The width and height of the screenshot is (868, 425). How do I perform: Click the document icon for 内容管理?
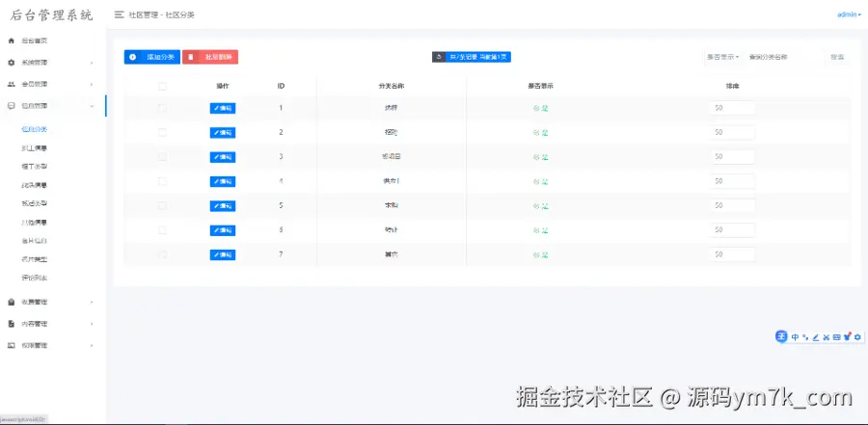click(x=11, y=324)
